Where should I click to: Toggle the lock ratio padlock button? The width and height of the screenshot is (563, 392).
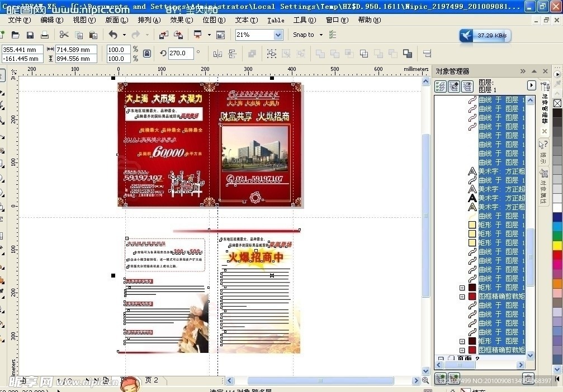[147, 54]
